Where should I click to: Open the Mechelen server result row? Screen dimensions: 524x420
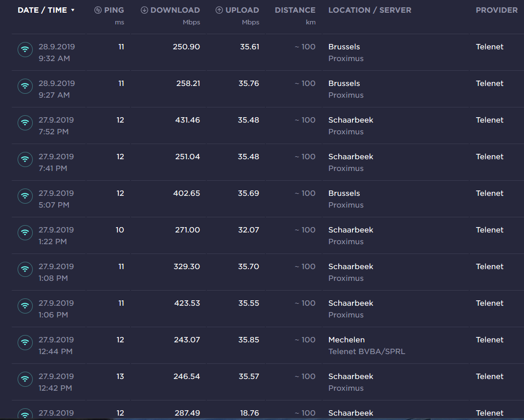346,340
